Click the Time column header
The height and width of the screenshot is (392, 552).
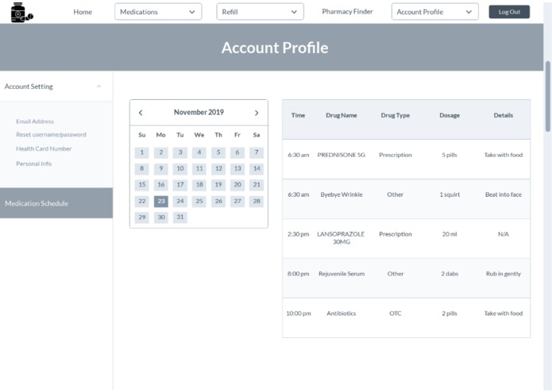point(298,115)
